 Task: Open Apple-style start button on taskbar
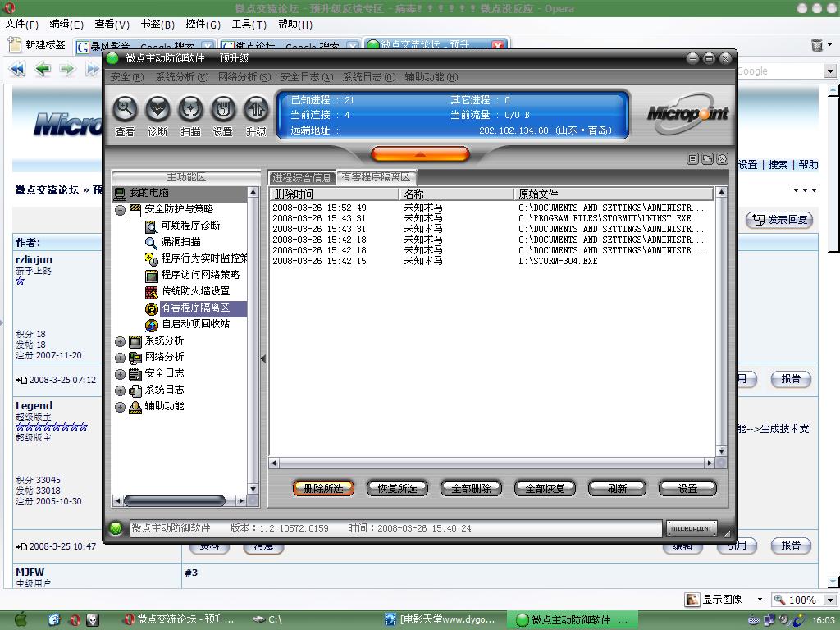pyautogui.click(x=21, y=619)
